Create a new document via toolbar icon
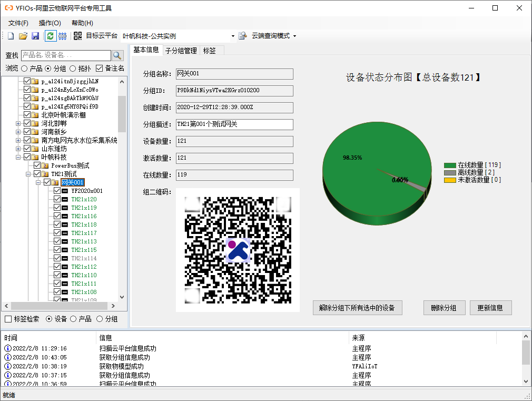 pyautogui.click(x=11, y=36)
